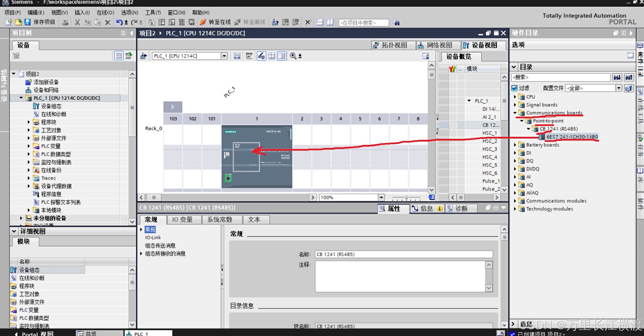Collapse the Communications boards folder

[x=515, y=113]
